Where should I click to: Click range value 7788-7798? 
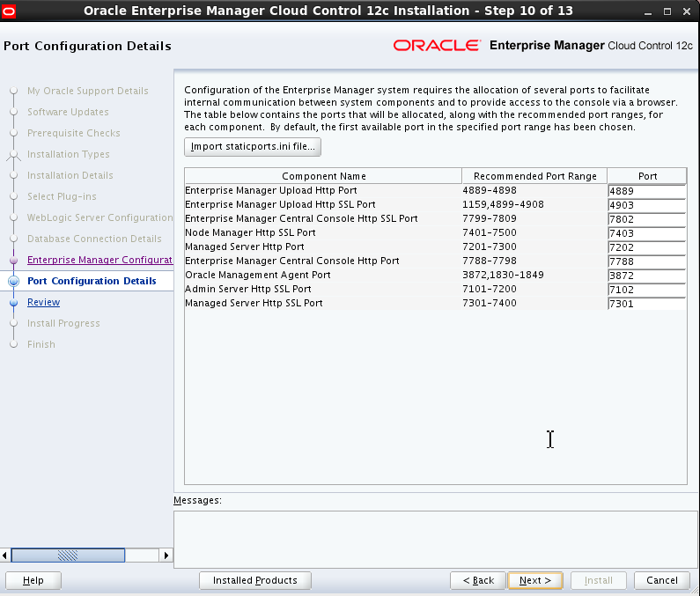coord(490,261)
